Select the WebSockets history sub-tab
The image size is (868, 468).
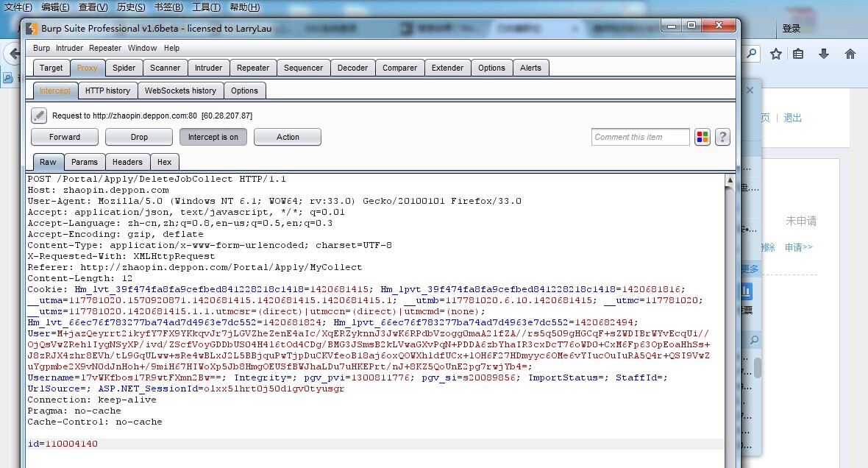(x=180, y=91)
